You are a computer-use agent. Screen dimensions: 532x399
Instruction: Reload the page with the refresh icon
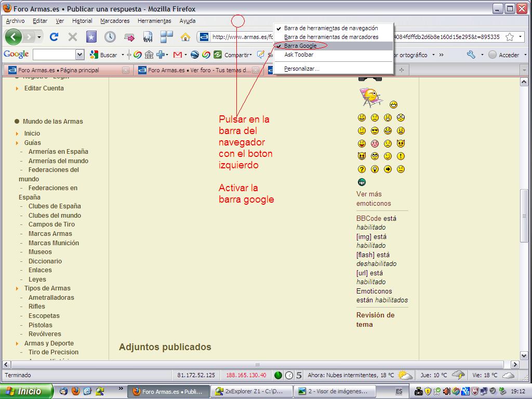54,37
